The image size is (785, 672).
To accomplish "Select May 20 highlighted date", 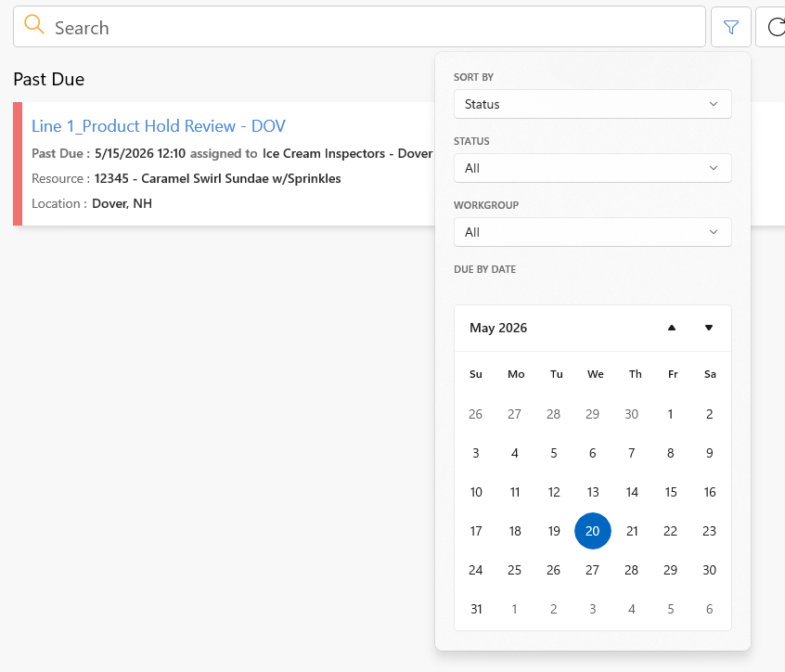I will pyautogui.click(x=593, y=531).
